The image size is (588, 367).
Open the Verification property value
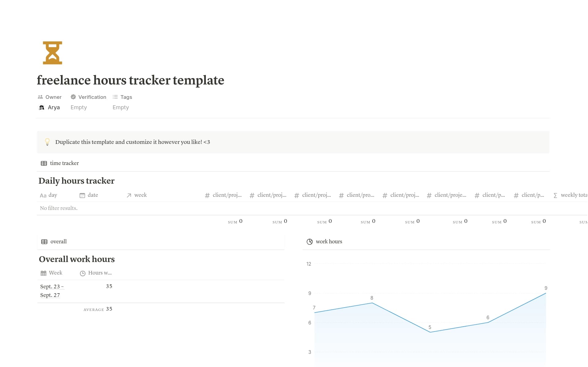78,107
